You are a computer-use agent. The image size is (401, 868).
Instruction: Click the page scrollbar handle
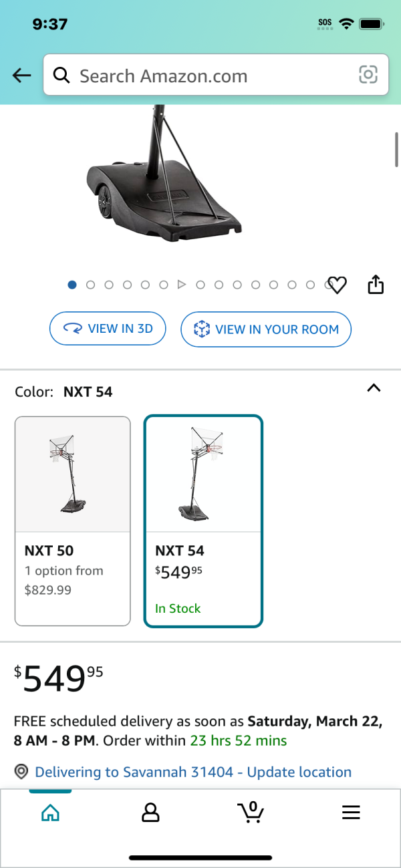(x=396, y=150)
